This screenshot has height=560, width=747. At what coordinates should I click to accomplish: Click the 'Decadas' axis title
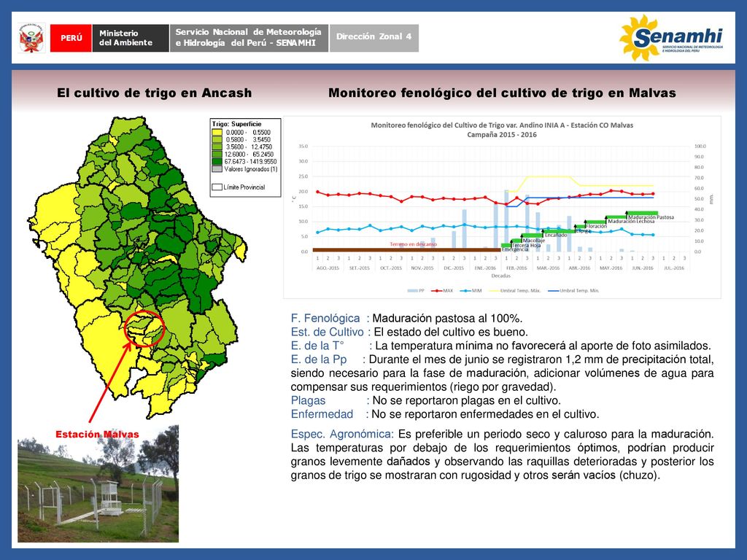pos(500,276)
